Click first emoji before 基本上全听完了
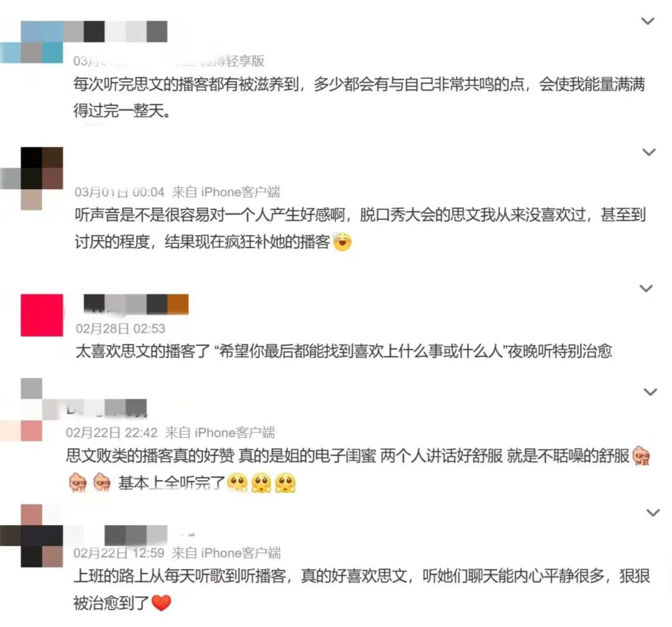Screen dimensions: 672x627 pyautogui.click(x=78, y=483)
